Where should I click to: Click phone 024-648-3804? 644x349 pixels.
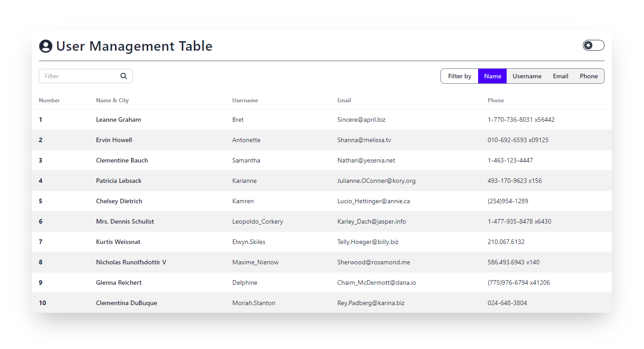(507, 303)
